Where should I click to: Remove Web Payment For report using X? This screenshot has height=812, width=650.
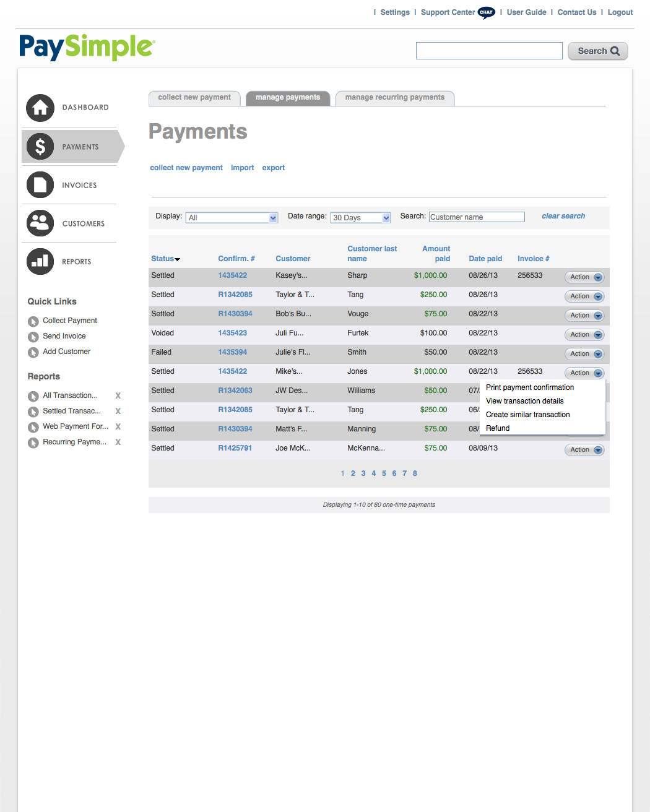coord(118,426)
